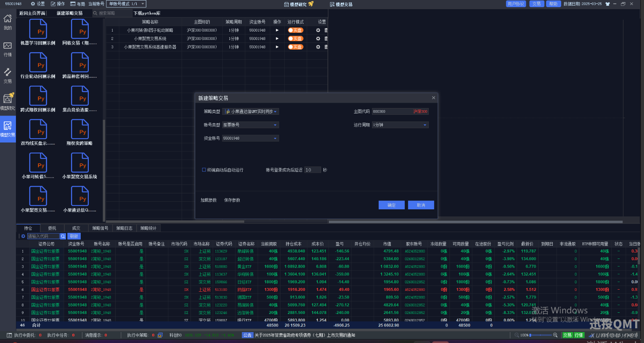Open the 跨品种套利 Python strategy file
Image resolution: width=644 pixels, height=343 pixels.
pos(80,66)
